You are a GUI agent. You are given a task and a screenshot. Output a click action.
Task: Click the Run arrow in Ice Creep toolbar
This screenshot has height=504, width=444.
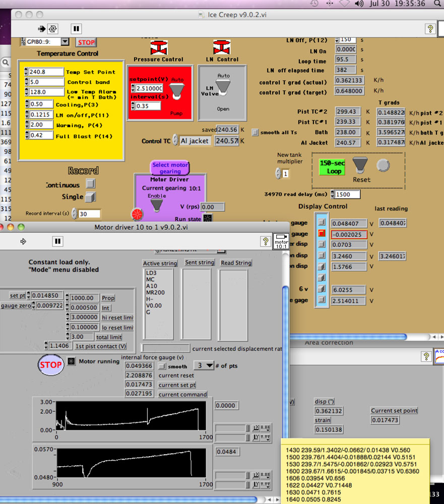pyautogui.click(x=42, y=29)
